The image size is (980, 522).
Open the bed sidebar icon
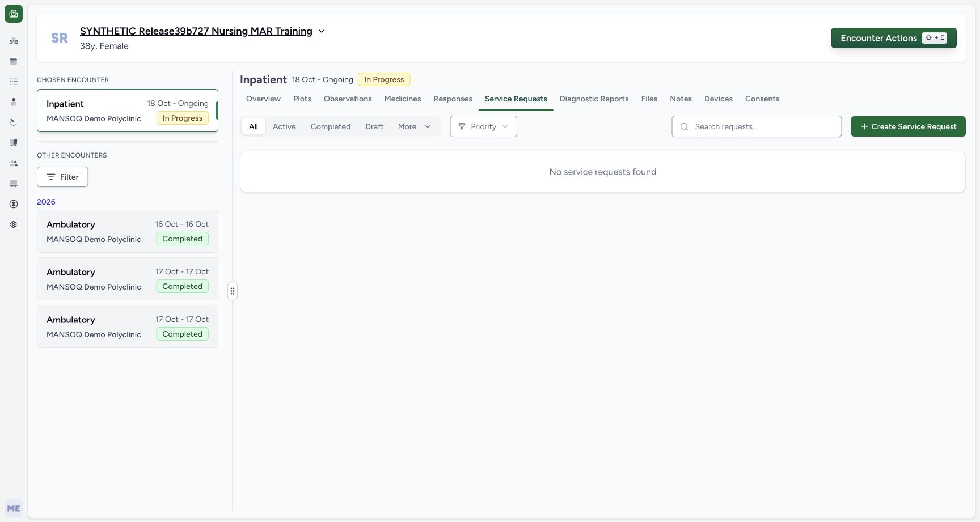point(14,184)
